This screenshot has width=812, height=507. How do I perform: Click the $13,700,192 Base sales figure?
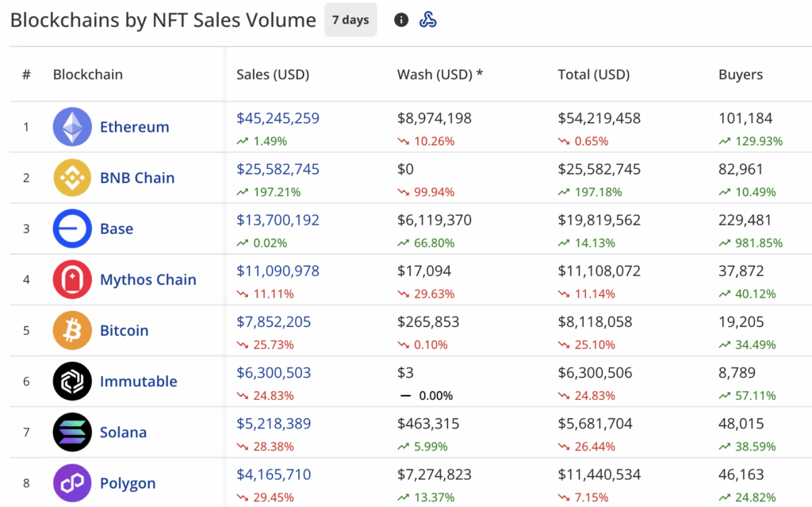pyautogui.click(x=278, y=220)
